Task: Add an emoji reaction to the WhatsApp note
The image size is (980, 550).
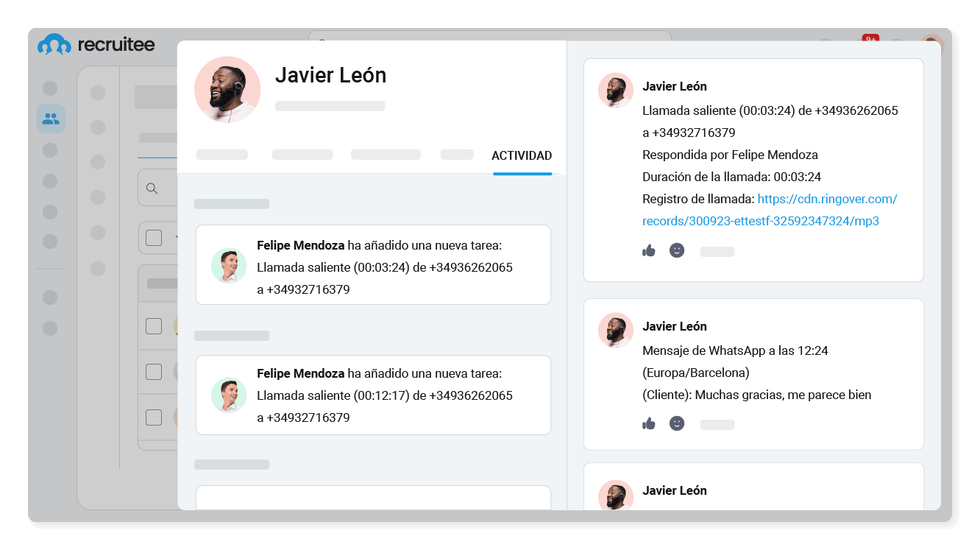Action: click(x=677, y=423)
